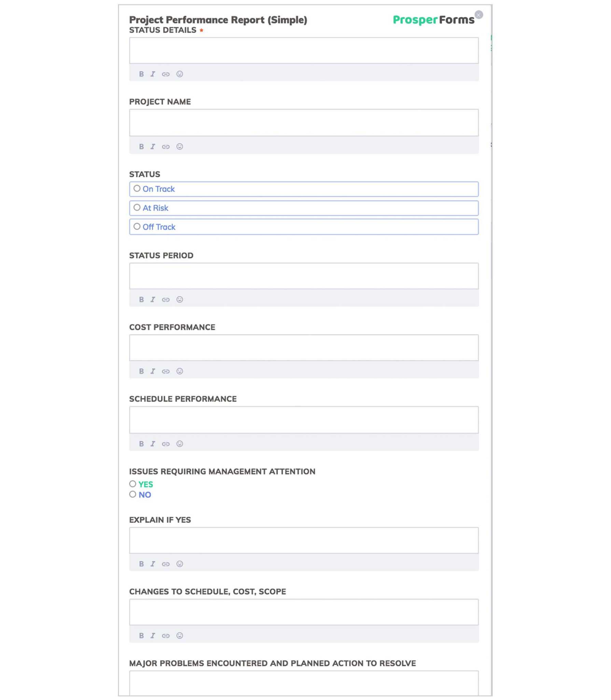Open emoji picker under Status Period
Viewport: 611px width, 700px height.
point(179,299)
